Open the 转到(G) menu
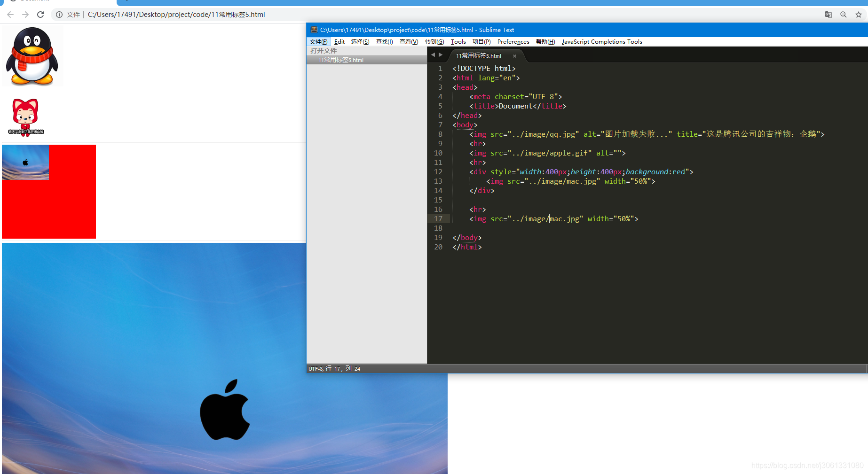 (x=434, y=42)
